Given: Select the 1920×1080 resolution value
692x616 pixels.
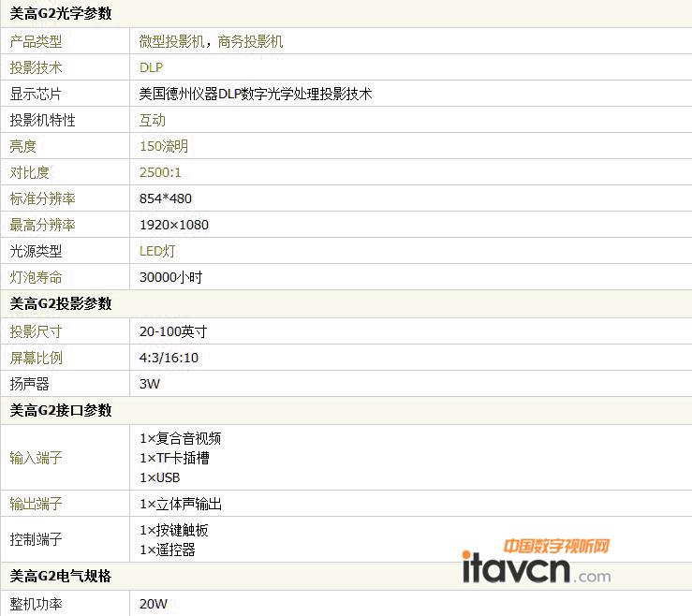Looking at the screenshot, I should click(174, 225).
